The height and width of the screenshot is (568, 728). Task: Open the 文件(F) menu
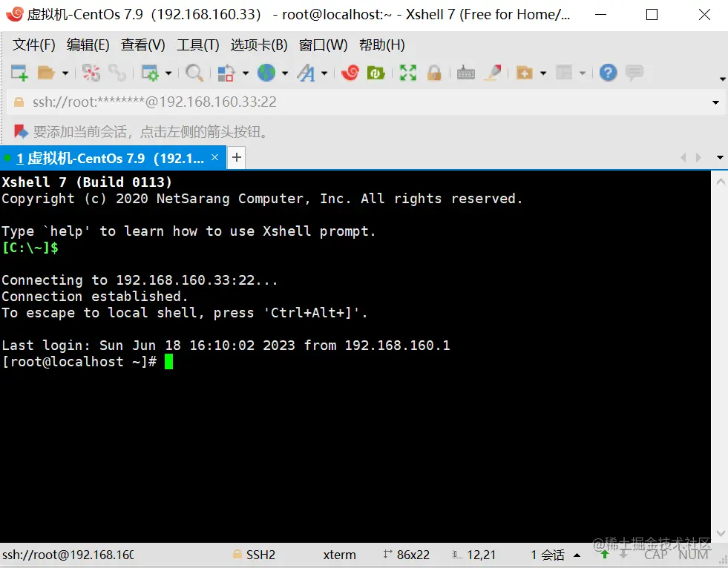(x=34, y=45)
